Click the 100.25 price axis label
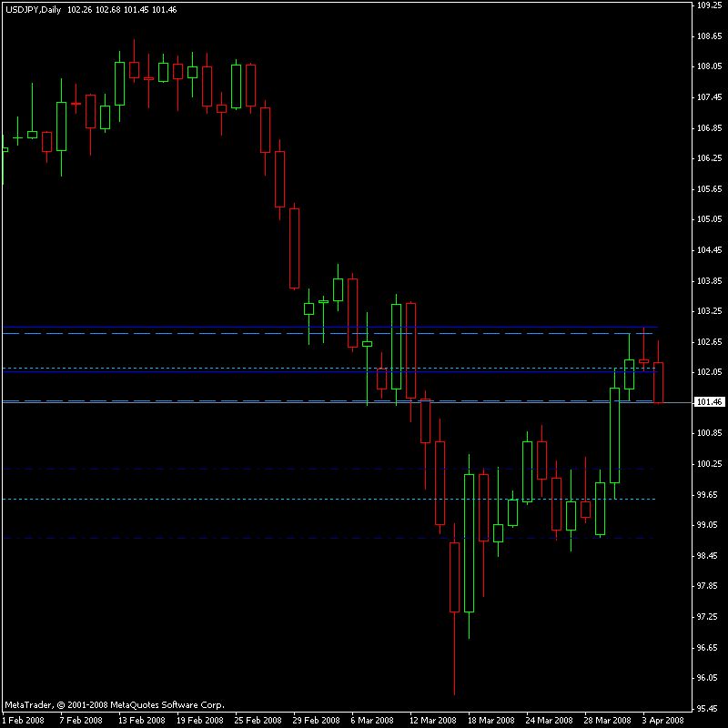 [710, 464]
